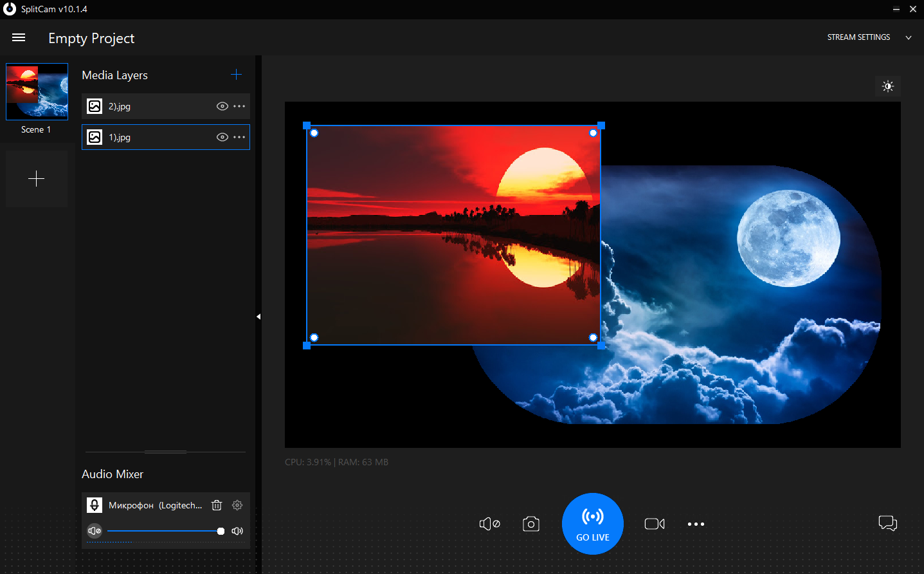This screenshot has width=924, height=574.
Task: Select Scene 1 in the scenes panel
Action: coord(36,91)
